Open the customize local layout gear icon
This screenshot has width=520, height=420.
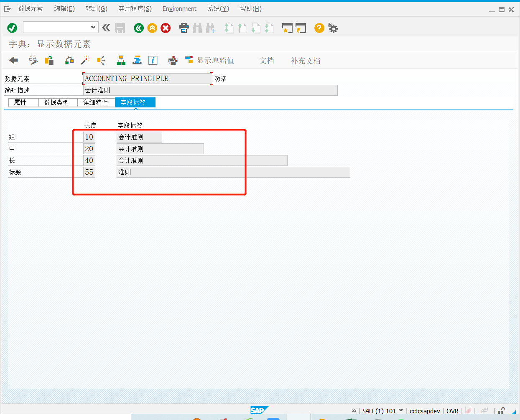pyautogui.click(x=333, y=28)
